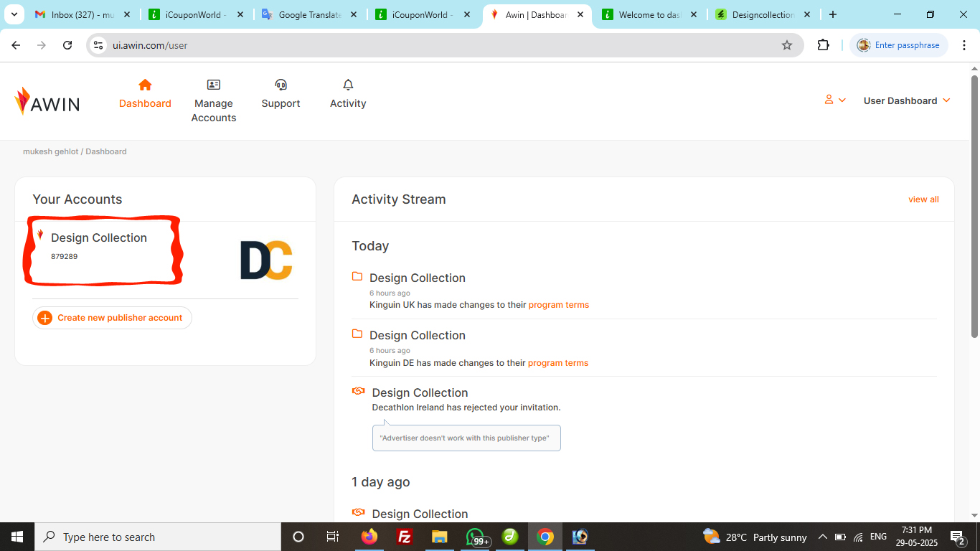Screen dimensions: 980x551
Task: Click the DC Design Collection logo thumbnail
Action: point(266,260)
